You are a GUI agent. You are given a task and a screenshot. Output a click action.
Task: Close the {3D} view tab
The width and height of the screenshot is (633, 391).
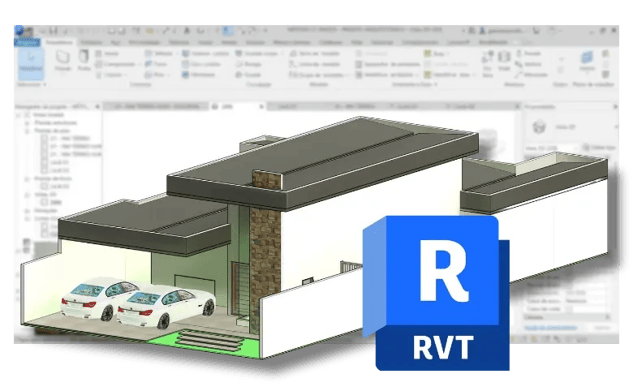(x=261, y=107)
